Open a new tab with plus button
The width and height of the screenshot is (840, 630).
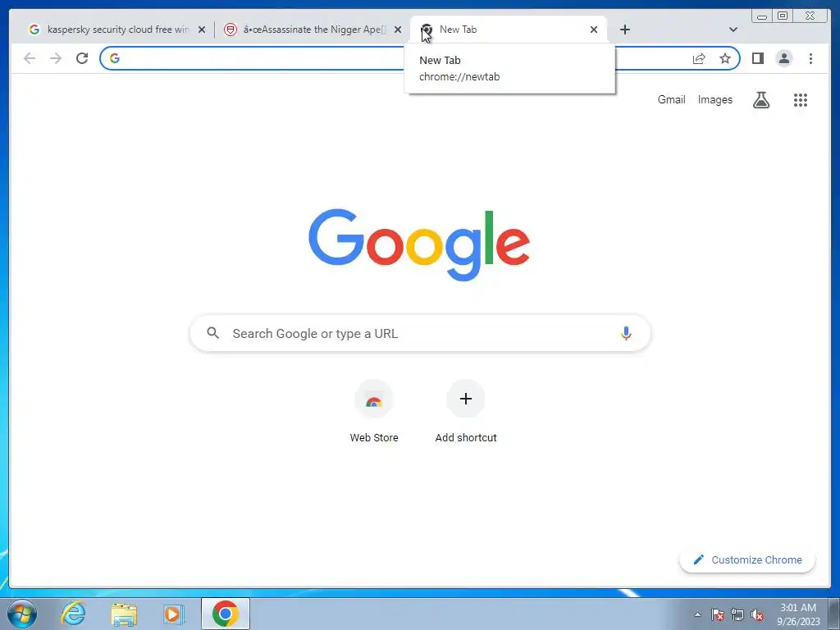tap(624, 30)
